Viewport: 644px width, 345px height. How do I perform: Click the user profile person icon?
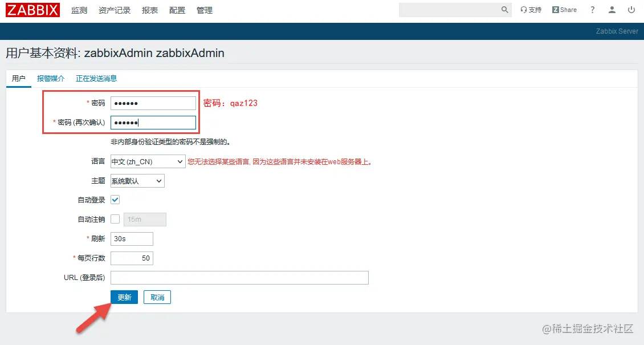612,10
